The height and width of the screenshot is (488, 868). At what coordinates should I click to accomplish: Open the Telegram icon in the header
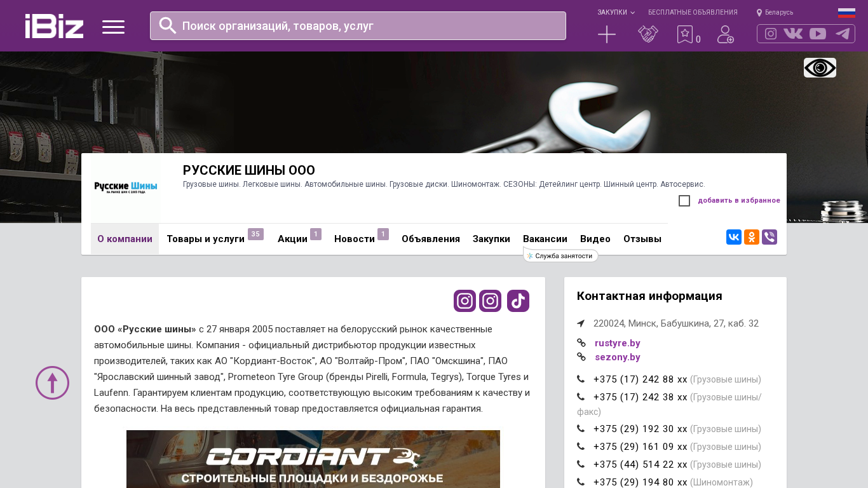(x=843, y=34)
